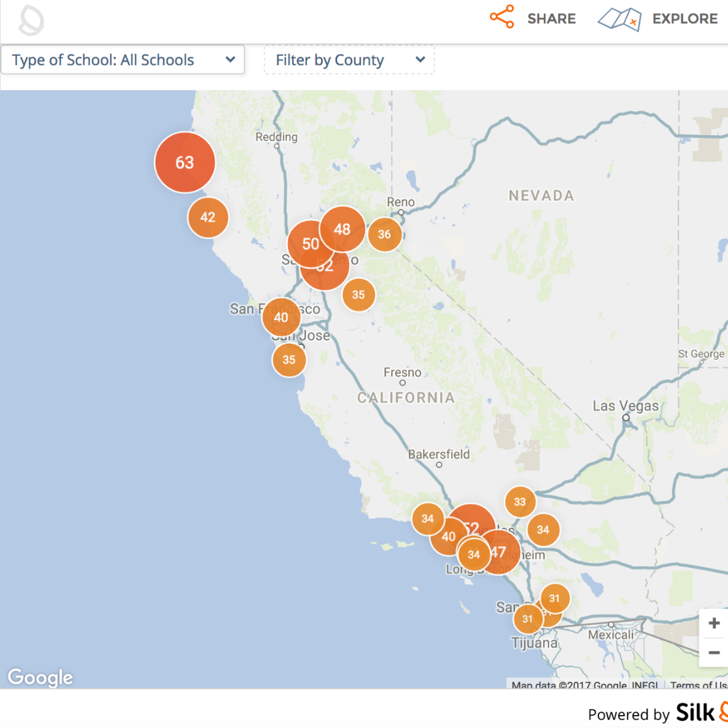Select the 63-school cluster marker near Redding coast

pyautogui.click(x=184, y=162)
